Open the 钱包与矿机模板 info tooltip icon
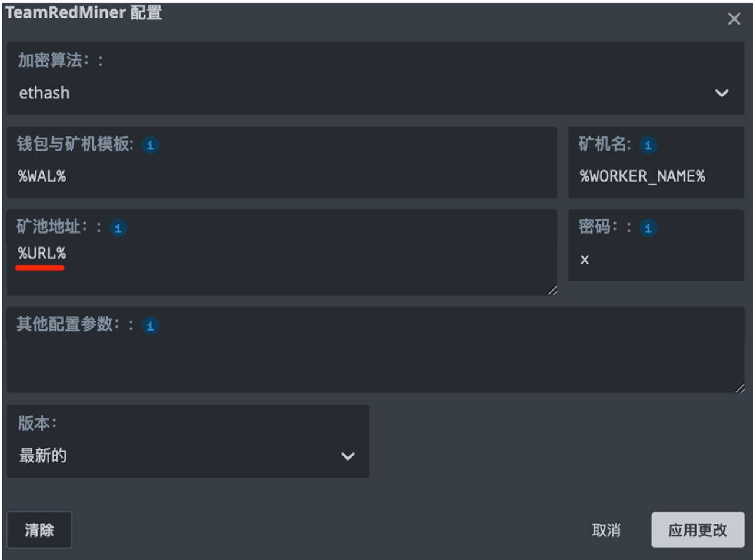This screenshot has height=560, width=753. (151, 145)
